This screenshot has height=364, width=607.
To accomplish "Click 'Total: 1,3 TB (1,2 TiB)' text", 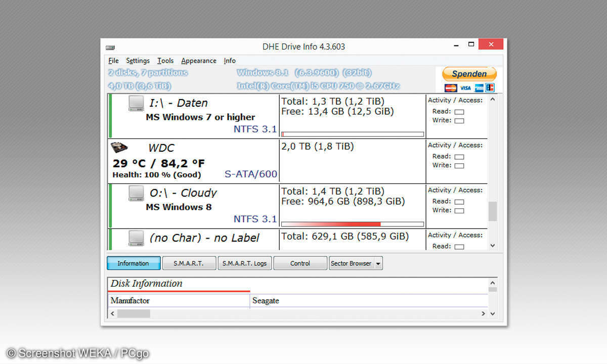I will 333,102.
